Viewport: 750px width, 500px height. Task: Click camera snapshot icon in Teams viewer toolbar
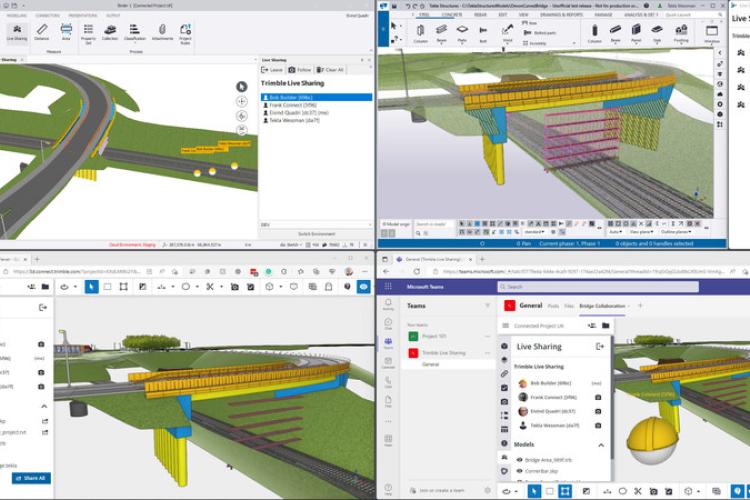coord(653,491)
